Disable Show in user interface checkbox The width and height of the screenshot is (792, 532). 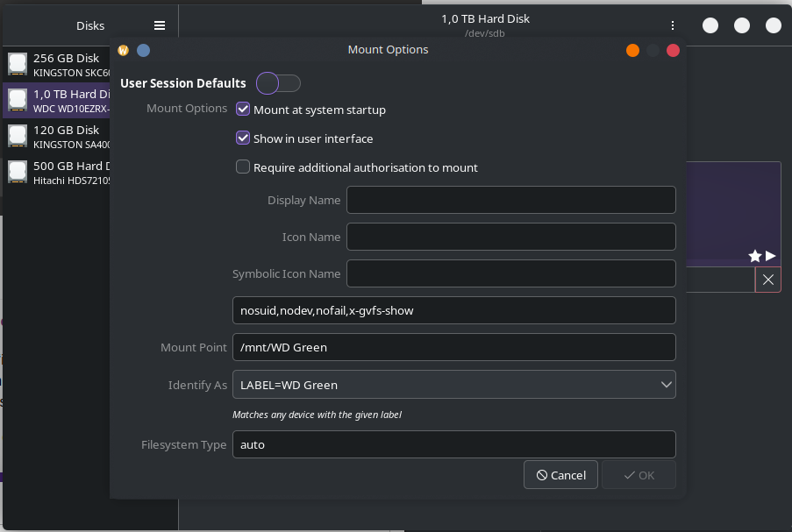(244, 138)
